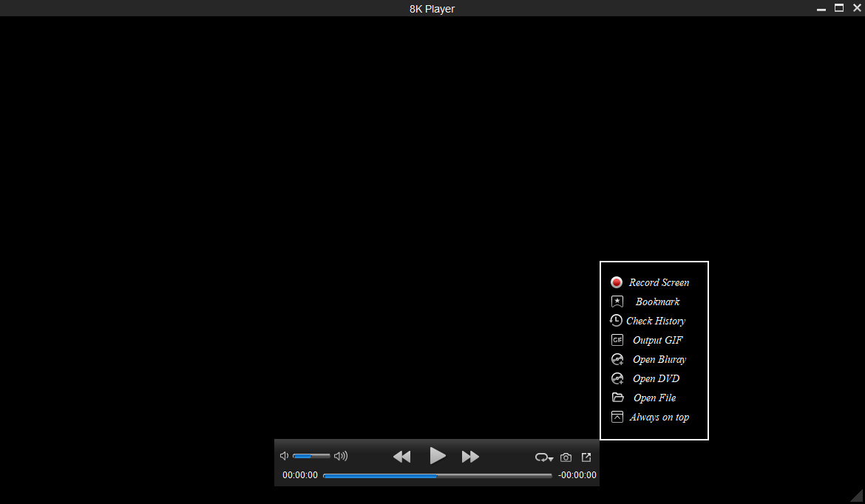This screenshot has height=504, width=865.
Task: Click the Open Bluray disc icon
Action: coord(617,359)
